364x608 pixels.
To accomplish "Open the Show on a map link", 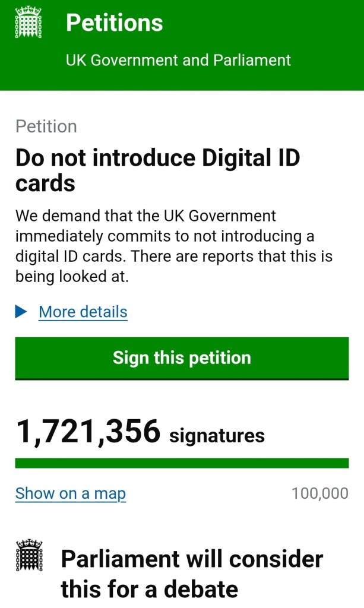I will click(70, 493).
